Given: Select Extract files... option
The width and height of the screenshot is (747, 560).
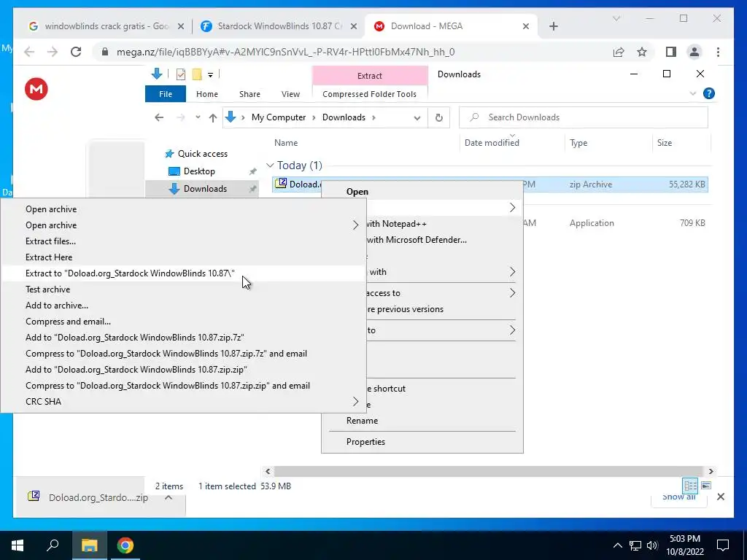Looking at the screenshot, I should [x=183, y=241].
